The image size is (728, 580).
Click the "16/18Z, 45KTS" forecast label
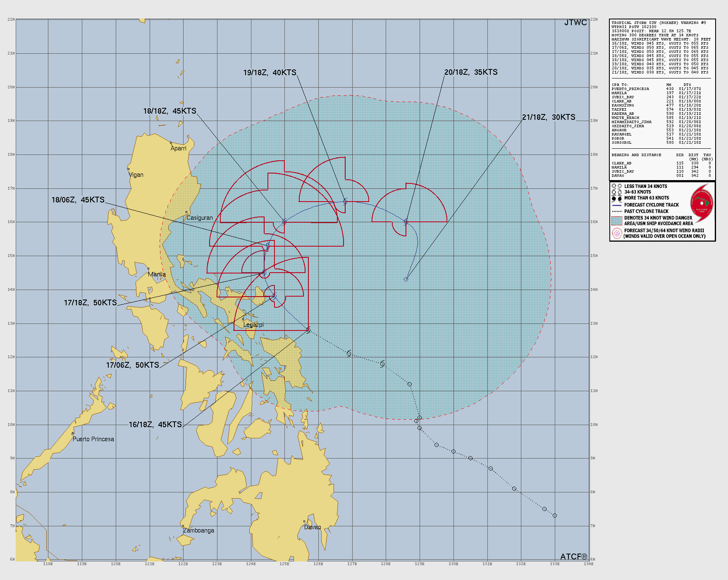coord(155,425)
